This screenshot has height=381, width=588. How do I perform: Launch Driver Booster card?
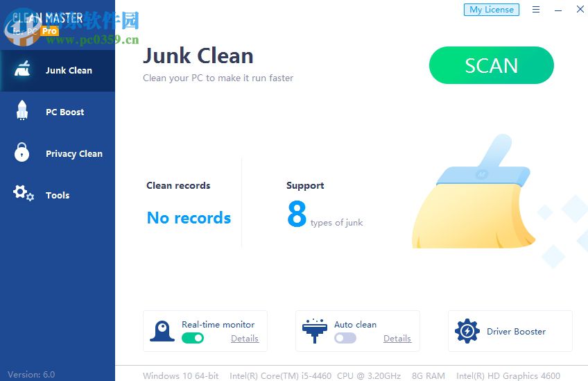[x=510, y=331]
